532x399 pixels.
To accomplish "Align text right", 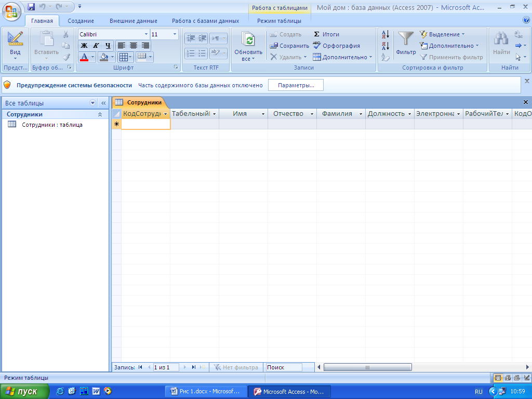I will click(x=145, y=46).
